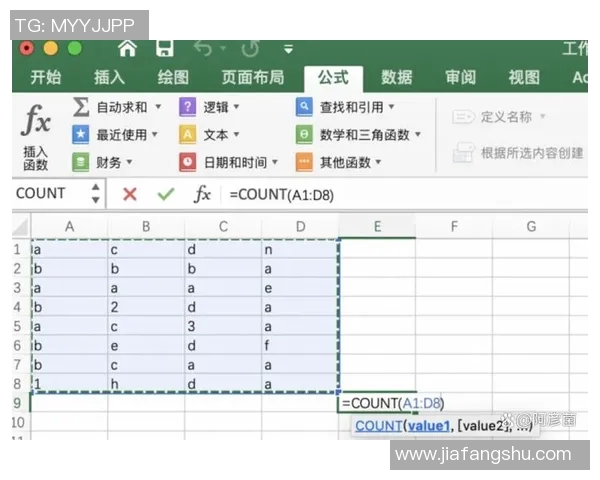
Task: Select column E header
Action: [377, 227]
